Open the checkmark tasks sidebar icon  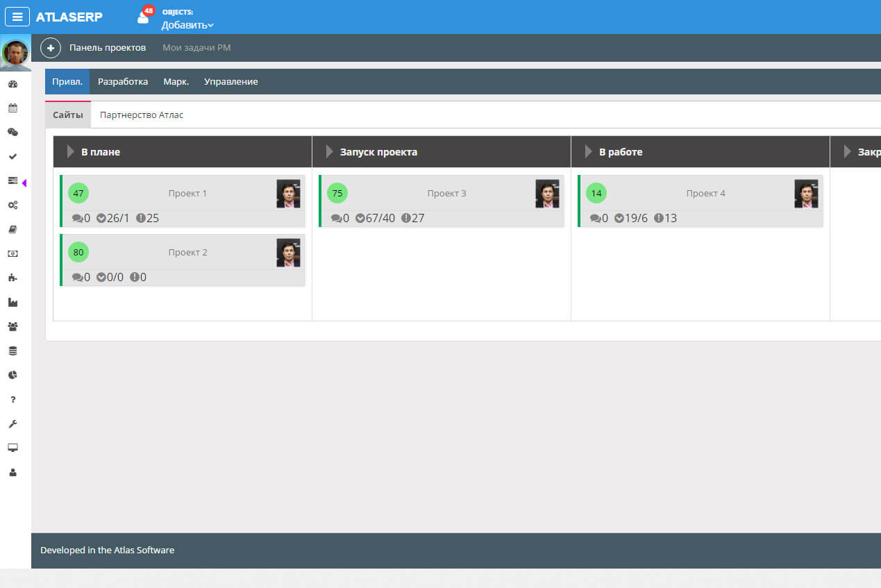pyautogui.click(x=12, y=156)
